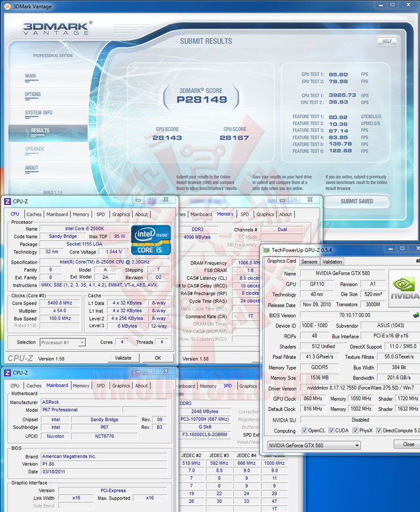
Task: Click the 3DMark Vantage logo
Action: click(x=58, y=29)
